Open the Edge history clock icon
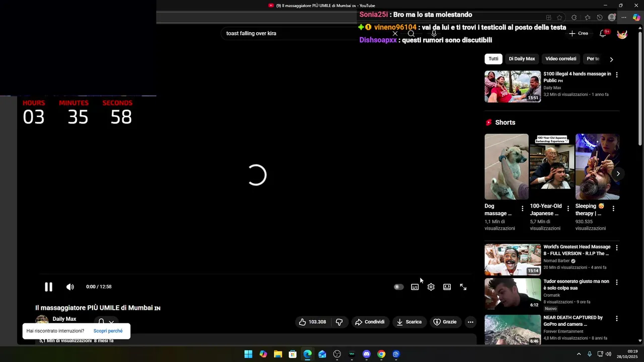Screen dimensions: 644x362 click(x=600, y=18)
